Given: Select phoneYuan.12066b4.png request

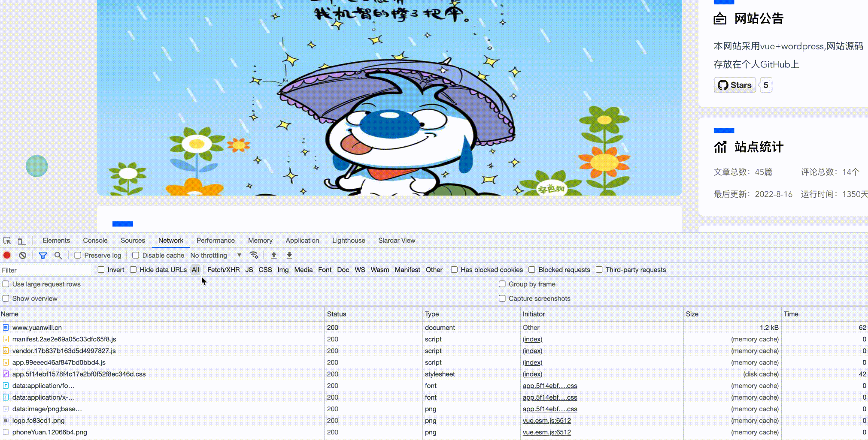Looking at the screenshot, I should pyautogui.click(x=434, y=432).
